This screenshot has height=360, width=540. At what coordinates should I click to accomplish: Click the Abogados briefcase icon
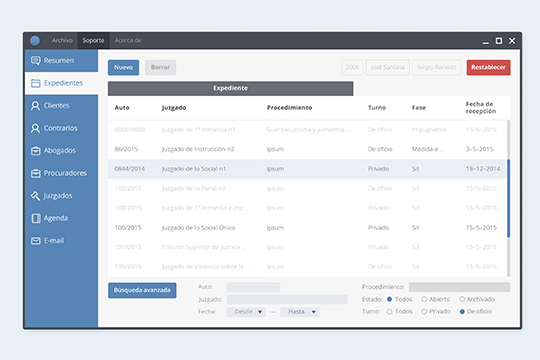tap(35, 151)
